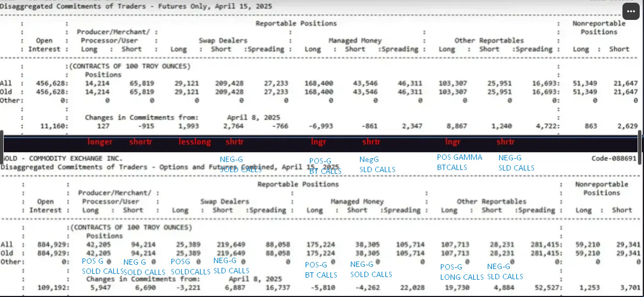Select nonreportable long 51,349 in Old row
This screenshot has width=644, height=297.
[584, 92]
